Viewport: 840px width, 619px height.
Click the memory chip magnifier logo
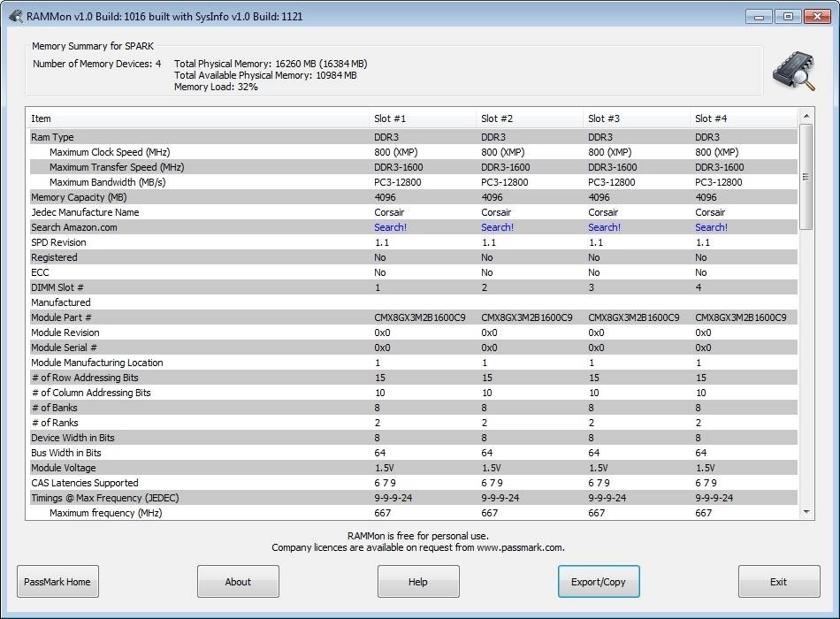[x=794, y=72]
